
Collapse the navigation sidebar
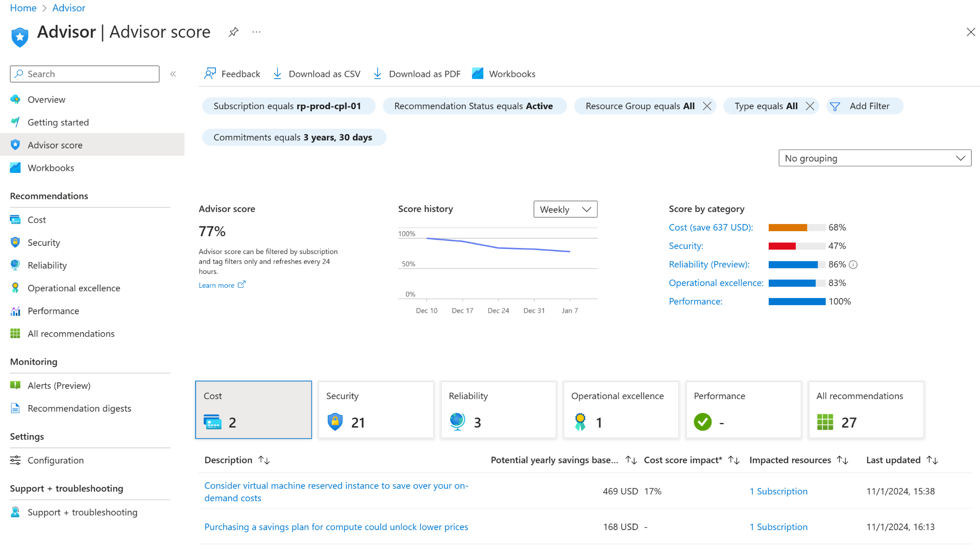[173, 73]
